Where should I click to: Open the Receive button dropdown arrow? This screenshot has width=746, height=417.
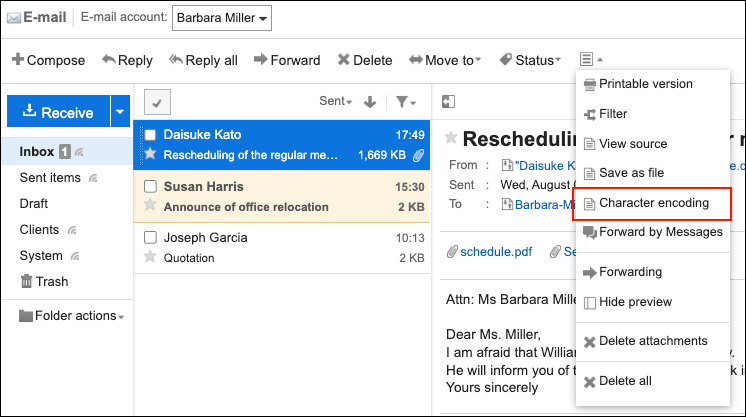[x=120, y=111]
